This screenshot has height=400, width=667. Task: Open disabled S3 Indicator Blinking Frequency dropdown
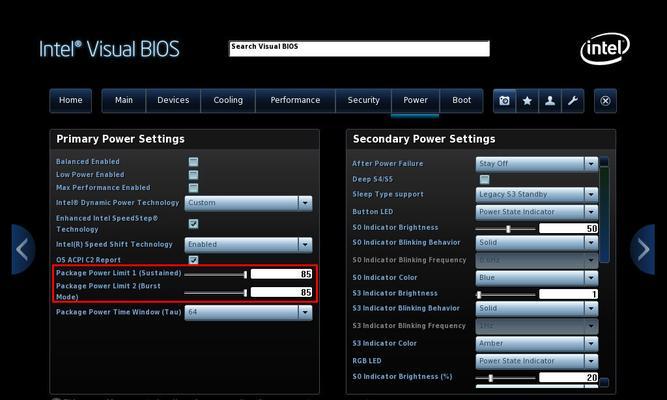click(537, 326)
